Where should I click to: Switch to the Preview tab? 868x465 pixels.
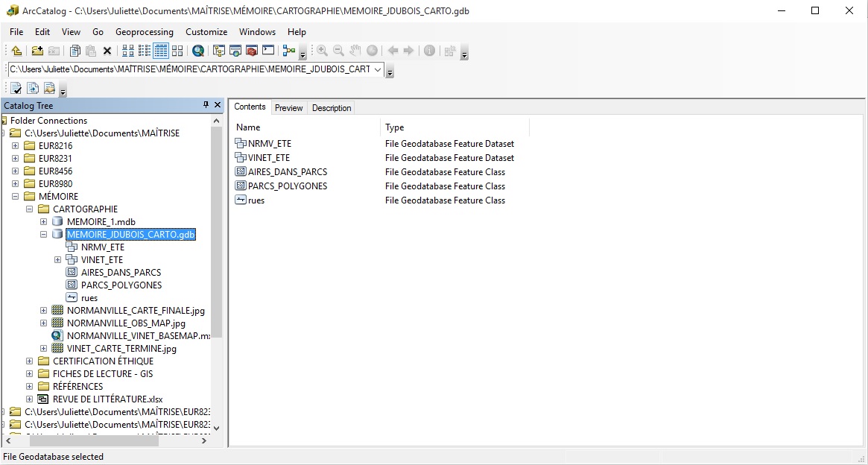coord(288,107)
